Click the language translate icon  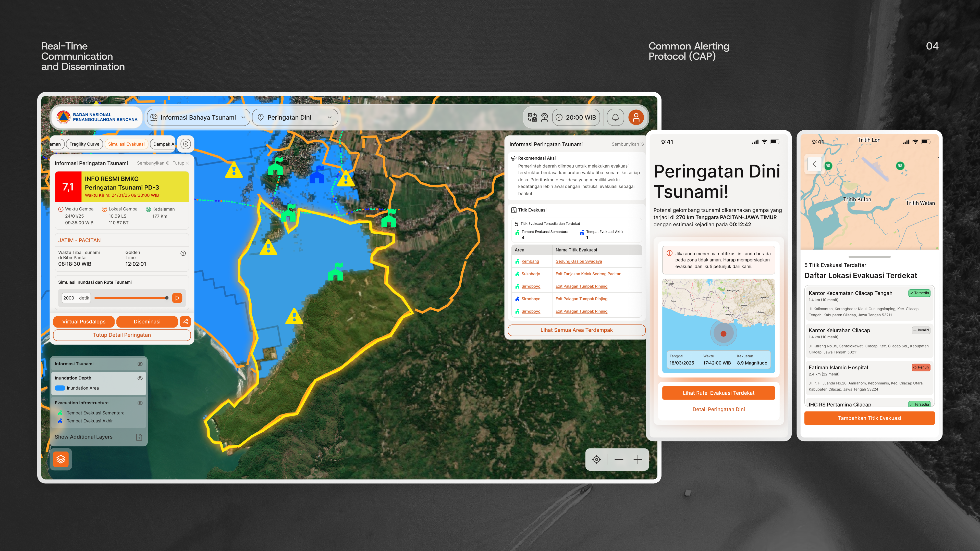(x=532, y=118)
